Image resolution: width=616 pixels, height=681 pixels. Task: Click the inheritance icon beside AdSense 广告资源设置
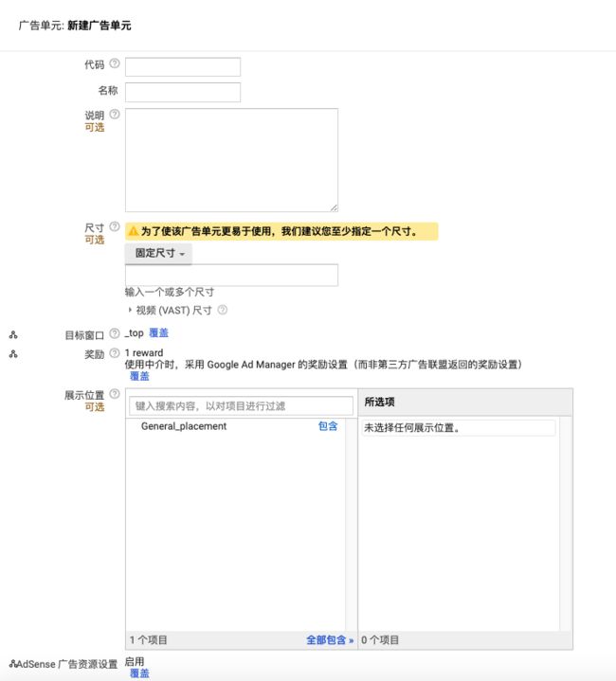tap(13, 664)
